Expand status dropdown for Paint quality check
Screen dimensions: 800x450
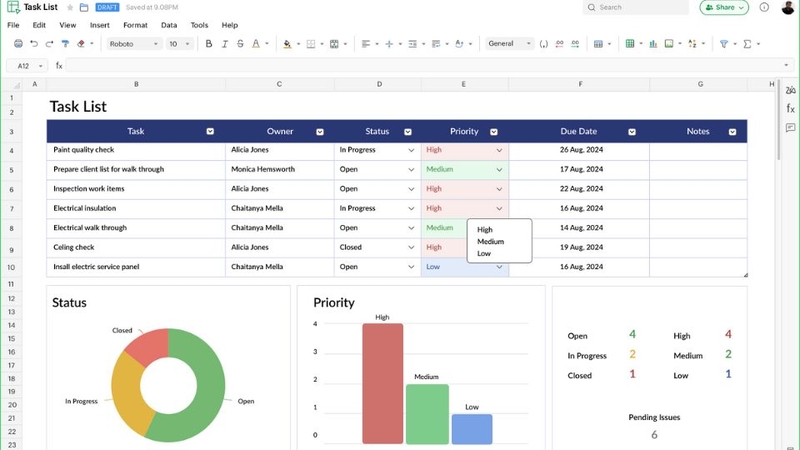(411, 151)
